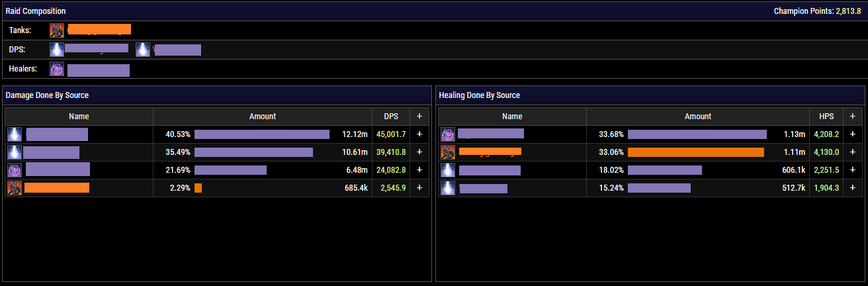
Task: Expand the 4,130.0 HPS row with plus
Action: click(852, 152)
